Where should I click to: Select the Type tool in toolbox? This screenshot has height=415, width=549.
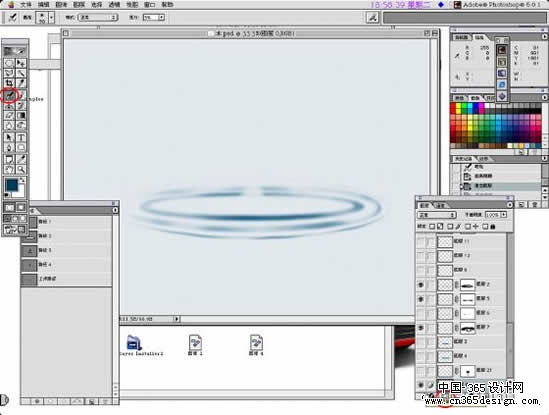[x=21, y=137]
